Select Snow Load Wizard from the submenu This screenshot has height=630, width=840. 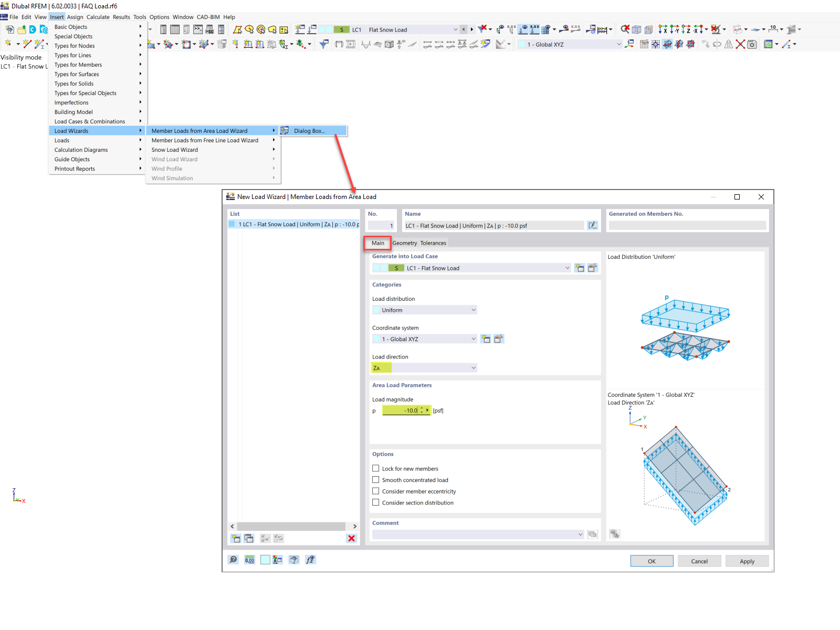pyautogui.click(x=174, y=150)
